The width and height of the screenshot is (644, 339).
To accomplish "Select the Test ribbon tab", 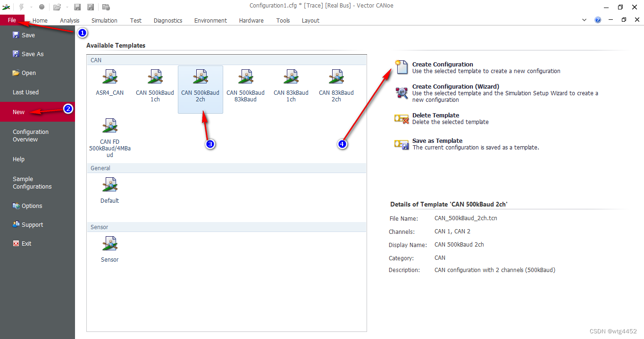I will coord(136,20).
